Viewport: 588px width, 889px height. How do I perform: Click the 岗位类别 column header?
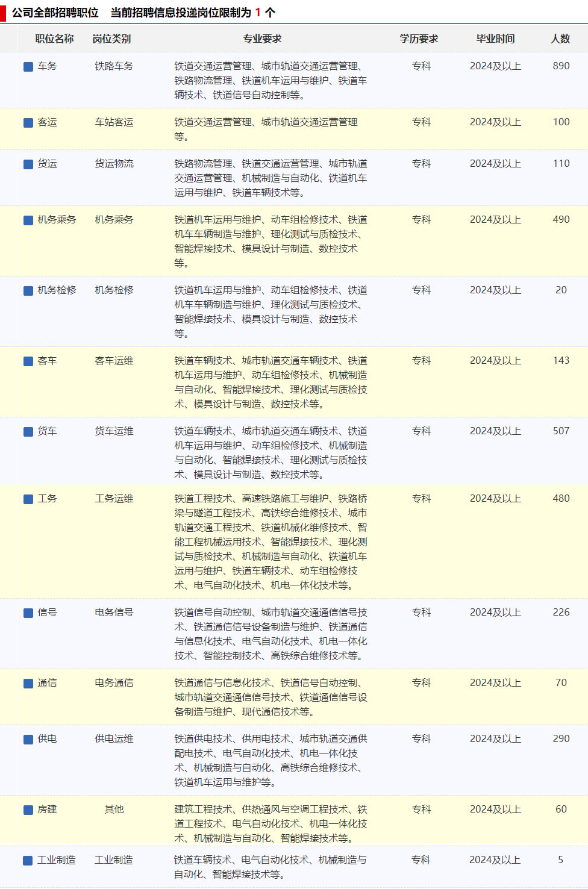click(111, 39)
